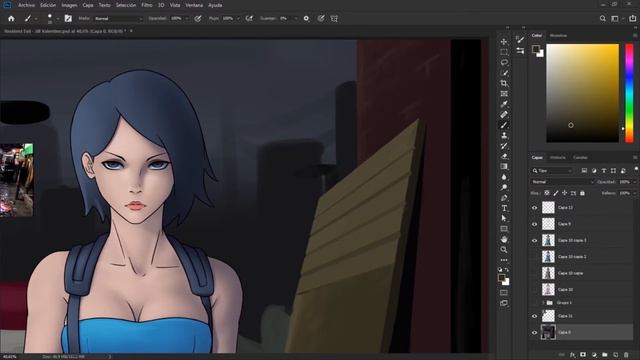Open the brush preset picker arrow
The height and width of the screenshot is (360, 640).
57,18
